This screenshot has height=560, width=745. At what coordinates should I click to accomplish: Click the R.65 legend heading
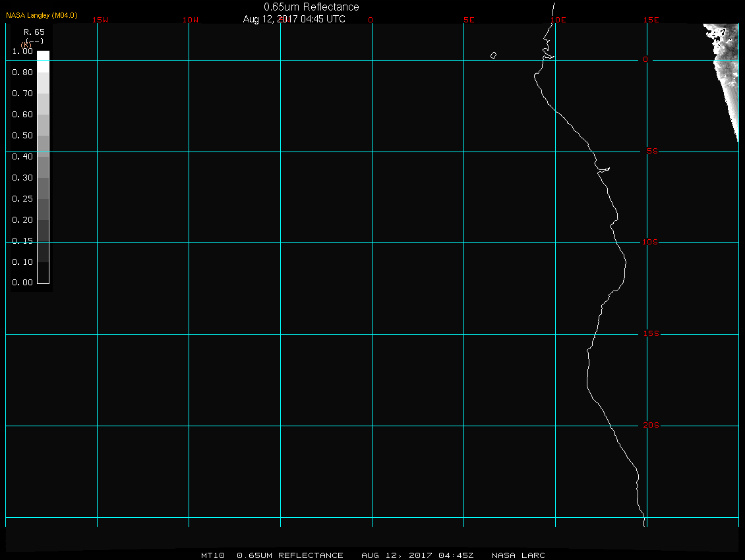pos(34,32)
